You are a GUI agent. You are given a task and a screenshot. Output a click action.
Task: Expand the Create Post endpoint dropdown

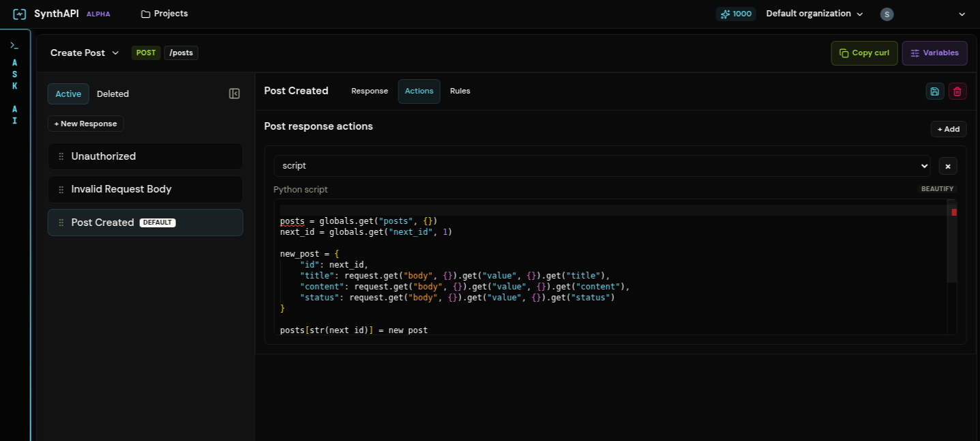click(x=85, y=53)
